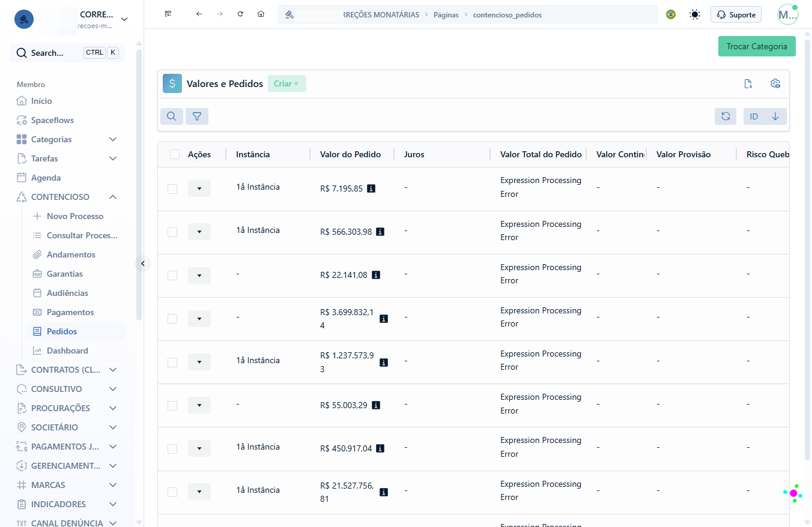Screen dimensions: 812x527
Task: Check the row with R$ 7.195,85
Action: [172, 189]
